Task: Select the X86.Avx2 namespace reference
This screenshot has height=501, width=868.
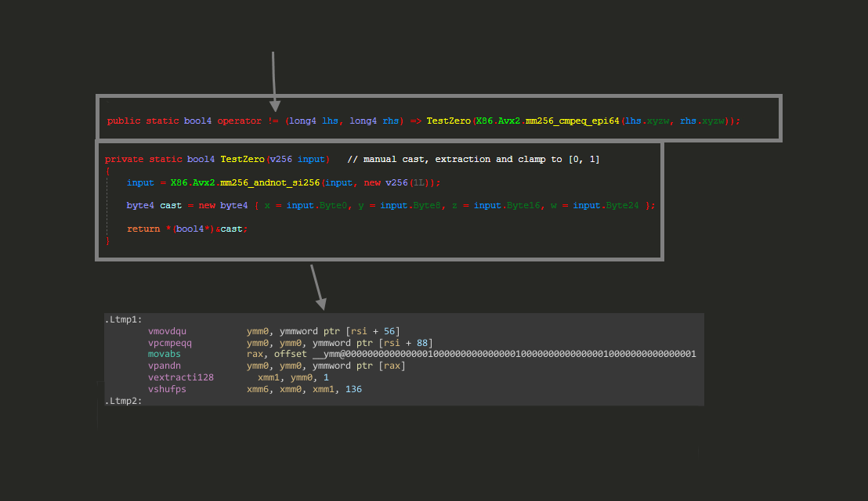Action: [x=499, y=121]
